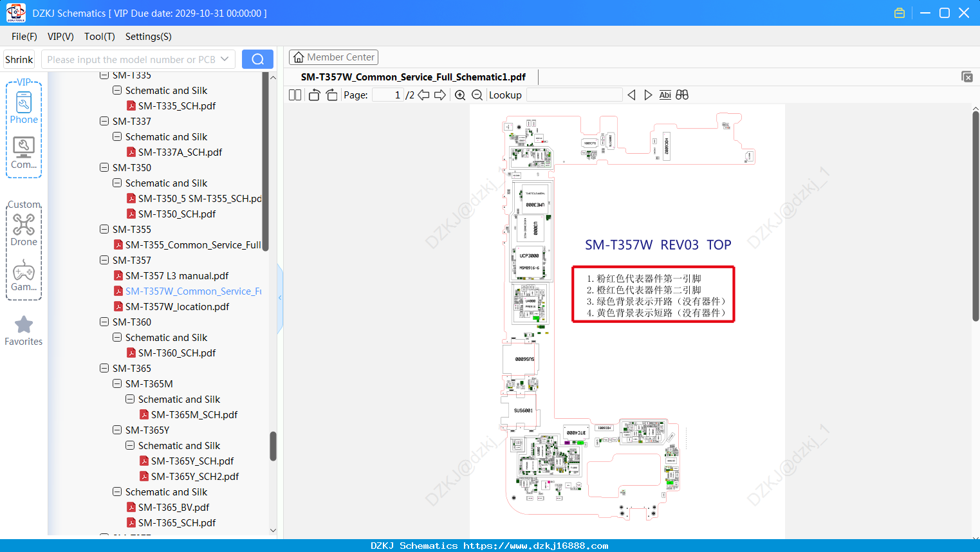Open SM-T350_SCH.pdf file
The image size is (980, 552).
click(x=177, y=214)
